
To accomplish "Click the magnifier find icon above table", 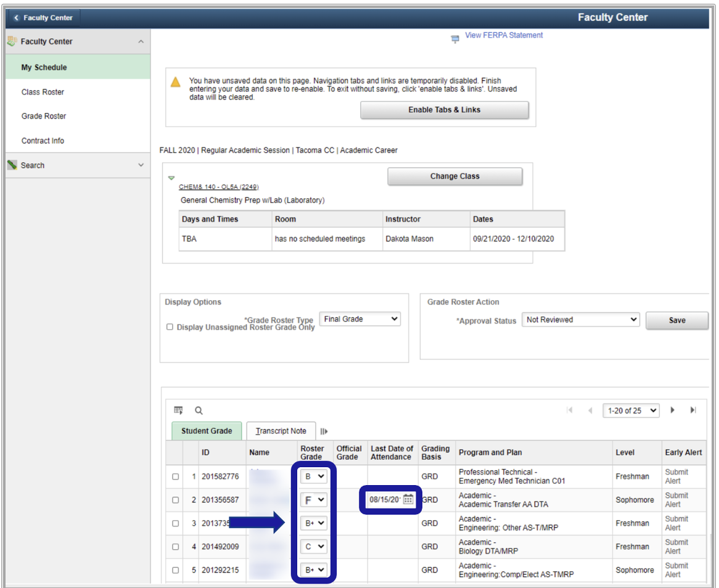I will [199, 410].
